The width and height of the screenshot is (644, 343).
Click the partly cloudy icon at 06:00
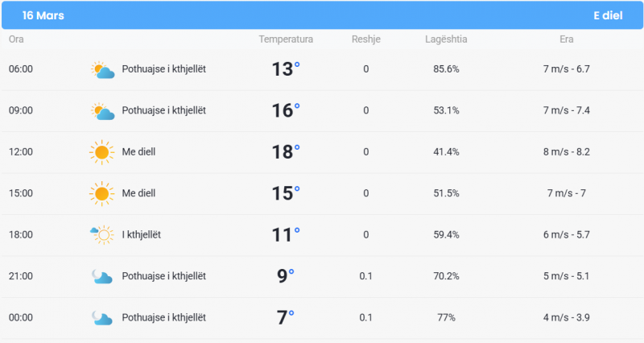click(102, 70)
